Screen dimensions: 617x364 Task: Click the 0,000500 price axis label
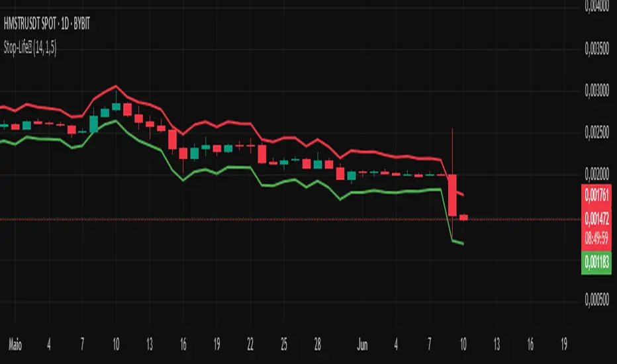[x=597, y=300]
